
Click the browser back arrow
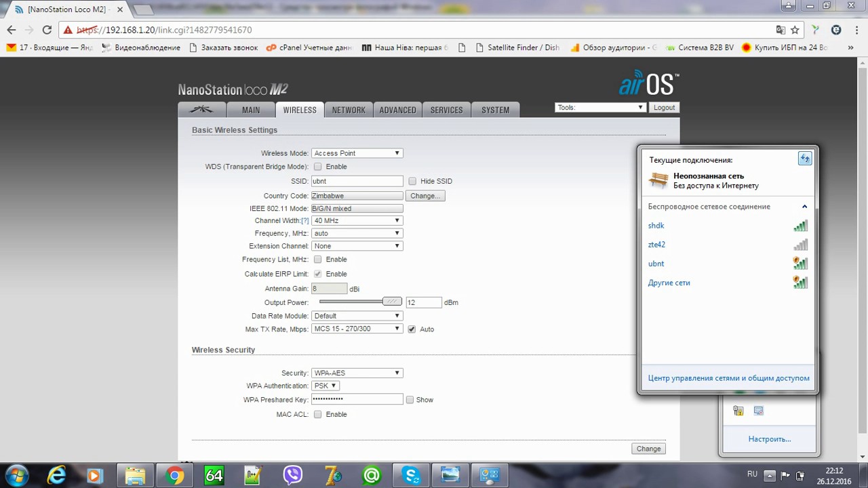[12, 30]
